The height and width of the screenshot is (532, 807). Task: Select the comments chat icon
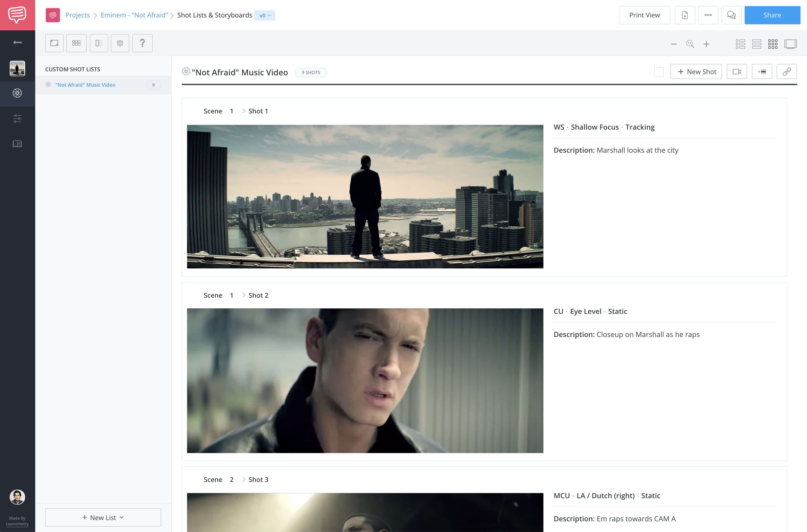[x=731, y=15]
